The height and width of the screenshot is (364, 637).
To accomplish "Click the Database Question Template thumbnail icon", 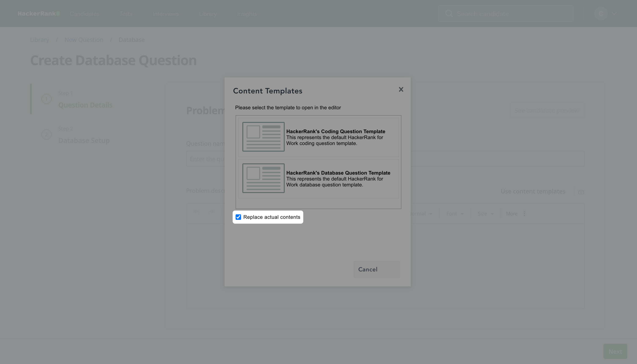I will 263,178.
